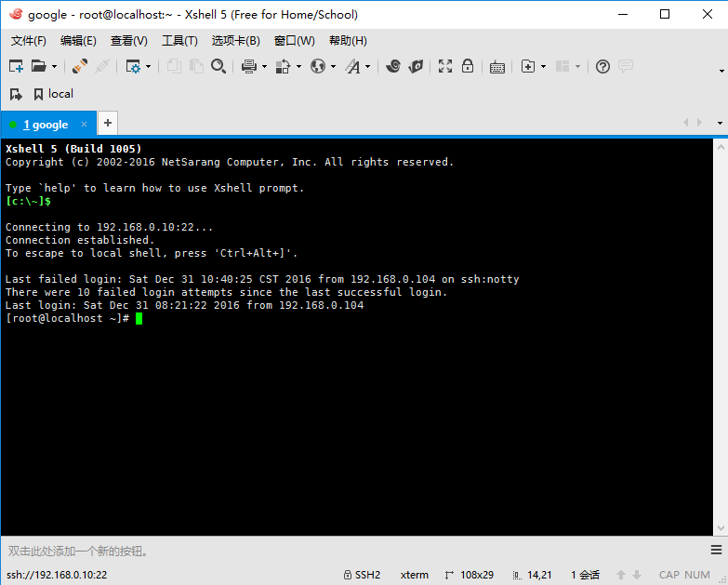Open the 文件(F) menu
The width and height of the screenshot is (728, 585).
click(x=29, y=41)
